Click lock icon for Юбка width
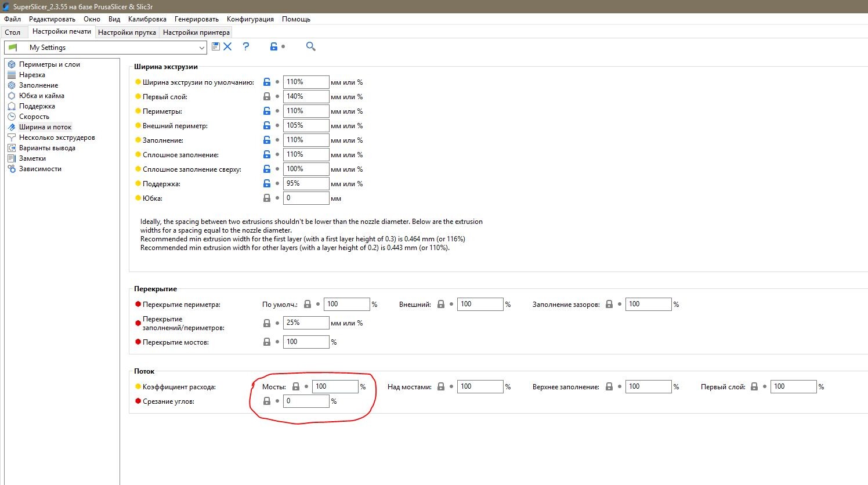 tap(267, 198)
